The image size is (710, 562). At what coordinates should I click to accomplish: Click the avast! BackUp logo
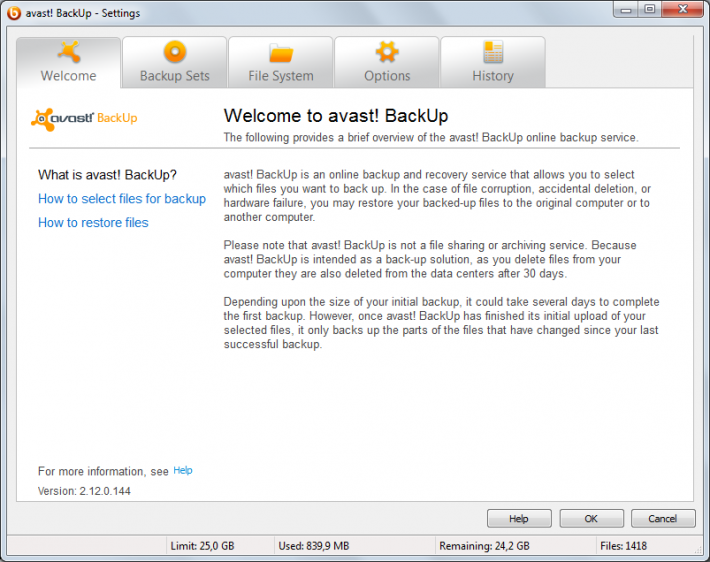[84, 119]
